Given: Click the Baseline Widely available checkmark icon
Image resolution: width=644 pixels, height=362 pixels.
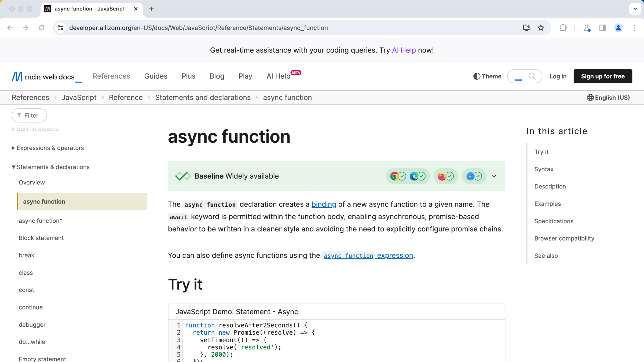Looking at the screenshot, I should pyautogui.click(x=183, y=176).
